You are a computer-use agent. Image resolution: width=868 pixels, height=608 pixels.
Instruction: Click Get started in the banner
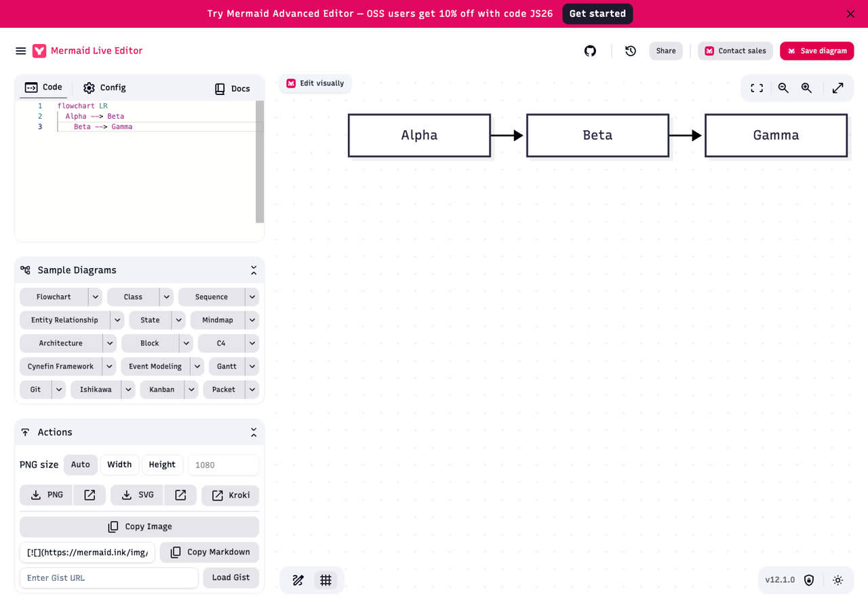click(x=597, y=14)
